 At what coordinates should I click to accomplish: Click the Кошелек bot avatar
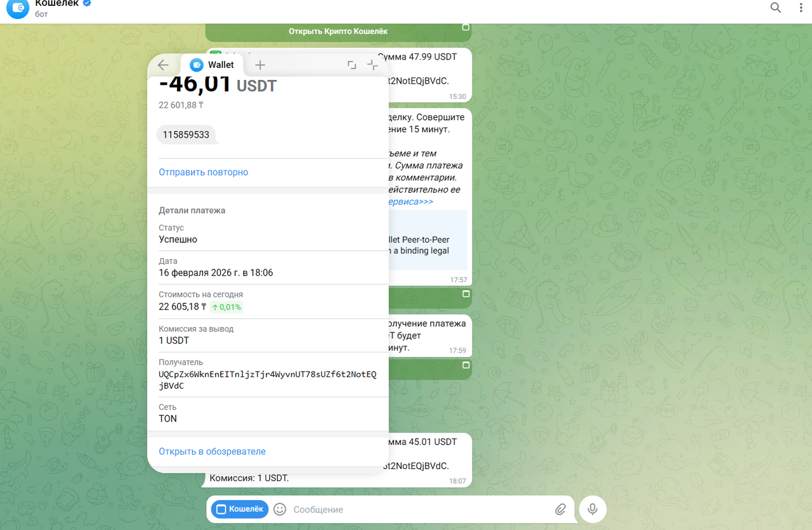pos(18,8)
